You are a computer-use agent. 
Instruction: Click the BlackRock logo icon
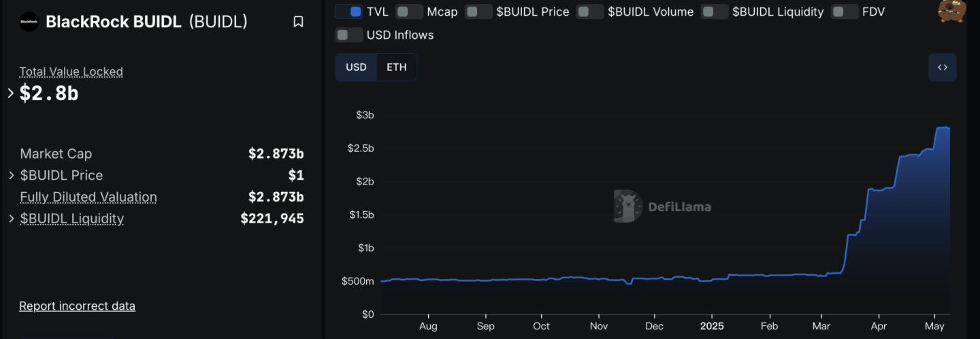coord(29,22)
